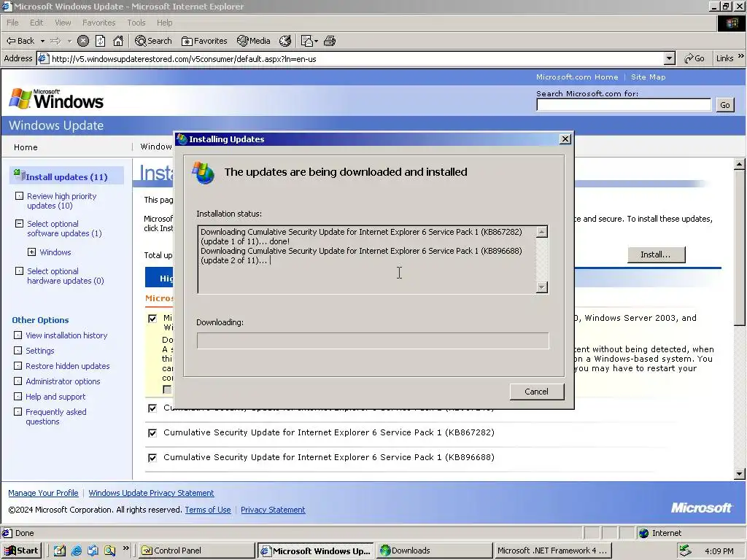Switch to Control Panel taskbar window
The height and width of the screenshot is (560, 747).
click(x=197, y=551)
